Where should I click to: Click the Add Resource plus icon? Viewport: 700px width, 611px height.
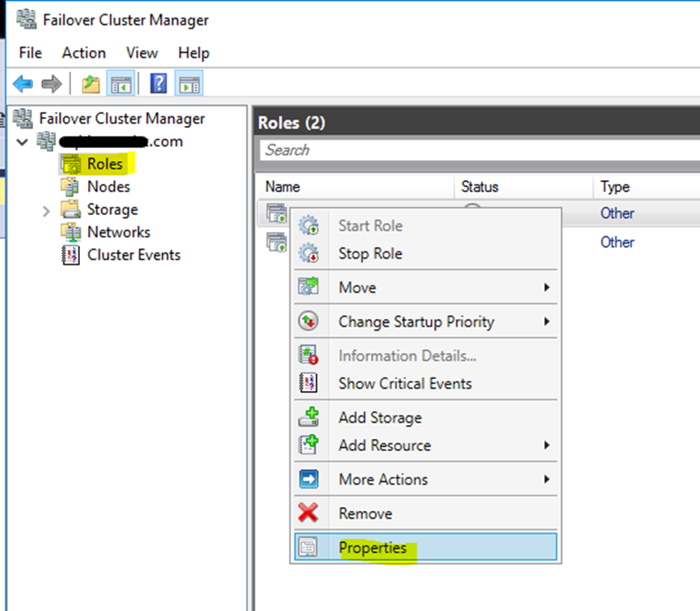309,445
